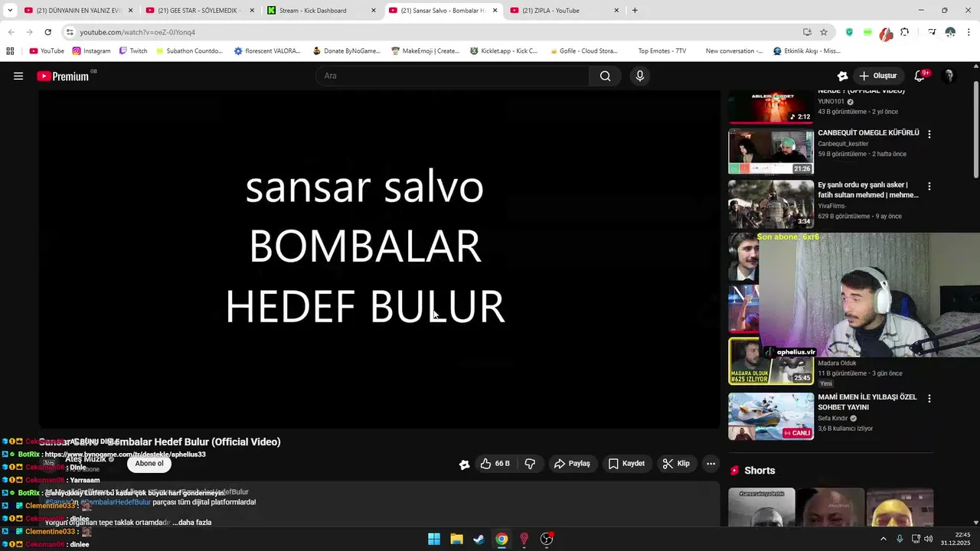Open OBS Studio from taskbar
Image resolution: width=980 pixels, height=551 pixels.
[x=547, y=539]
